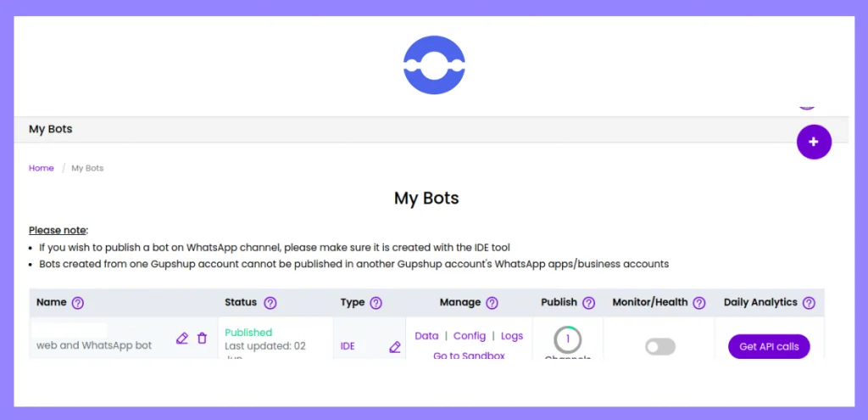Click the large My Bots page heading
Image resolution: width=868 pixels, height=420 pixels.
click(426, 198)
